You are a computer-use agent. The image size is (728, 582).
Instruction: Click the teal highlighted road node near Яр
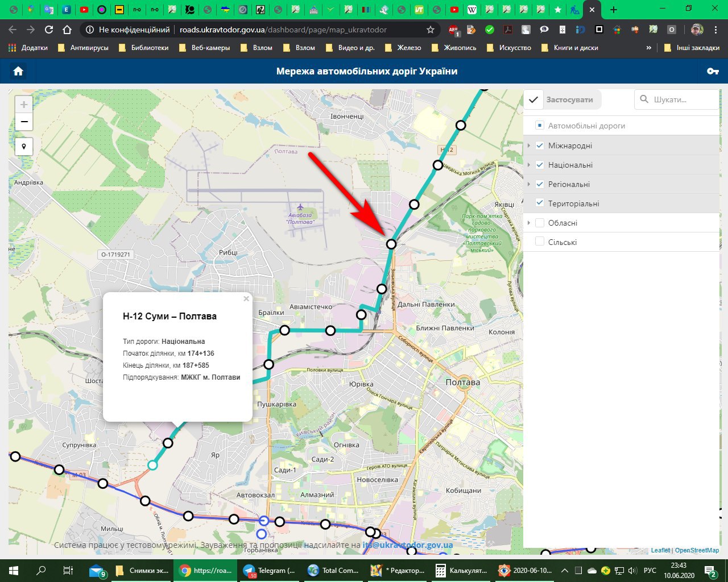pos(152,465)
